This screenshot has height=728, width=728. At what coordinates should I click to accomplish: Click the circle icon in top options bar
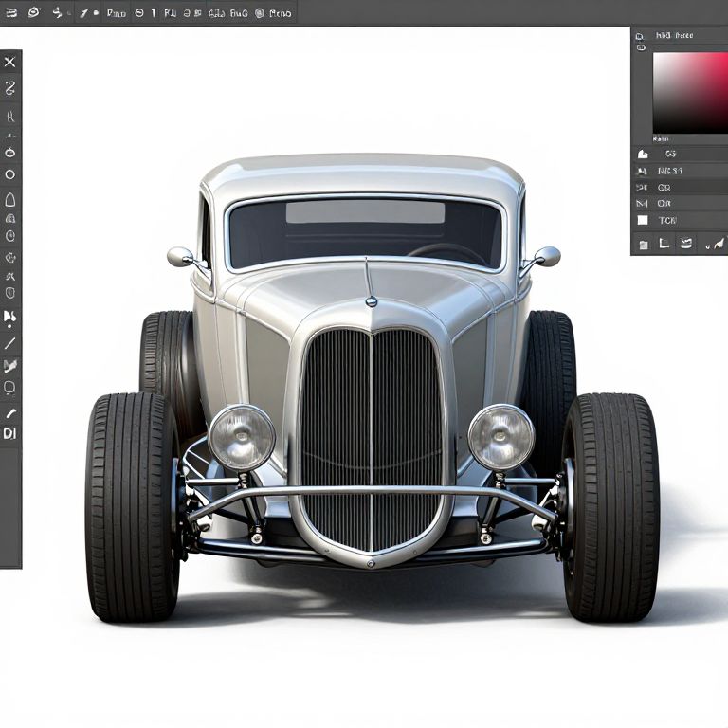tap(139, 13)
